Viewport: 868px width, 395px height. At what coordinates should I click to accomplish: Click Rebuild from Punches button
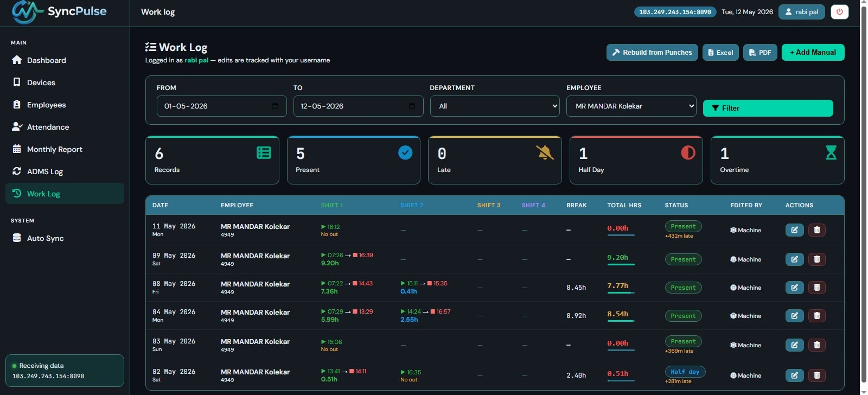[652, 52]
